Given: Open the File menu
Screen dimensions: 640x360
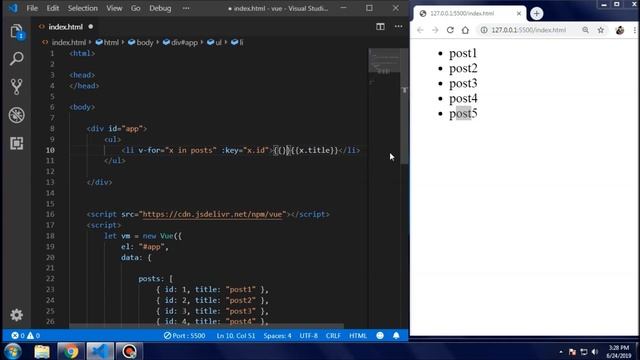Looking at the screenshot, I should [32, 8].
